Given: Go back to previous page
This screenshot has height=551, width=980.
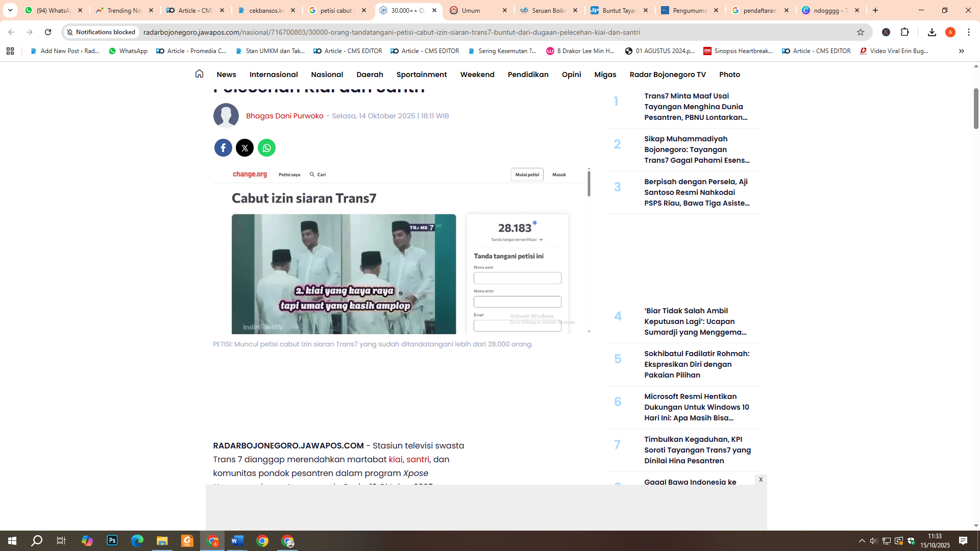Looking at the screenshot, I should tap(11, 32).
